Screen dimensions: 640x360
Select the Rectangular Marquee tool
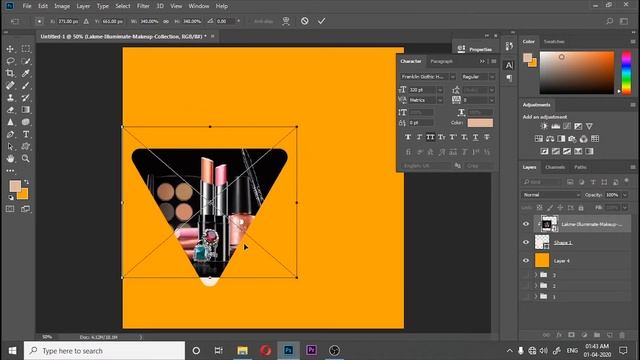[x=26, y=49]
